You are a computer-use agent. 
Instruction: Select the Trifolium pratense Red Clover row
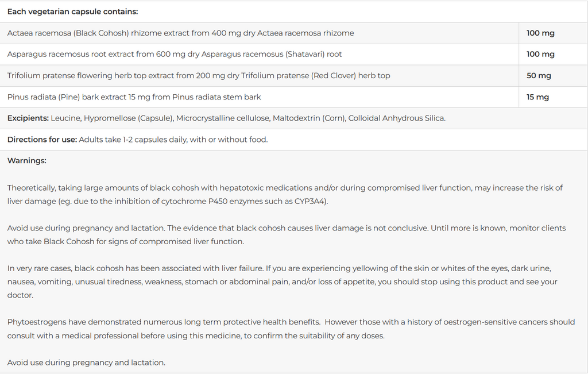[199, 76]
